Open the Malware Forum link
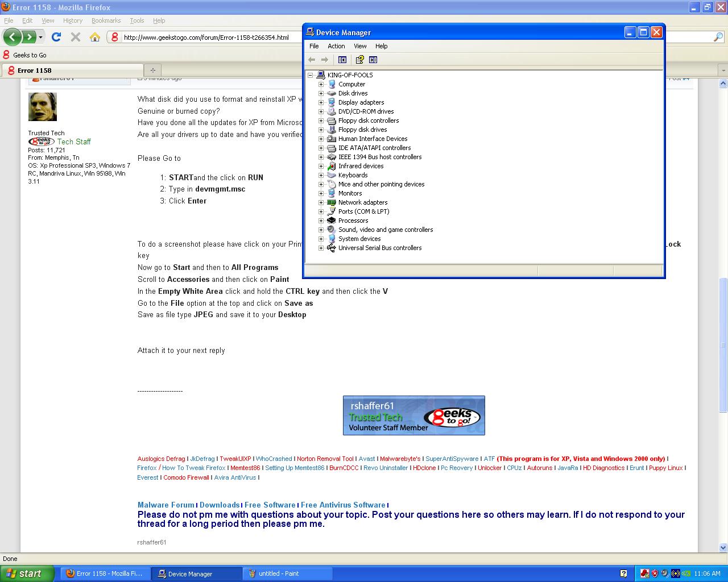 point(166,505)
